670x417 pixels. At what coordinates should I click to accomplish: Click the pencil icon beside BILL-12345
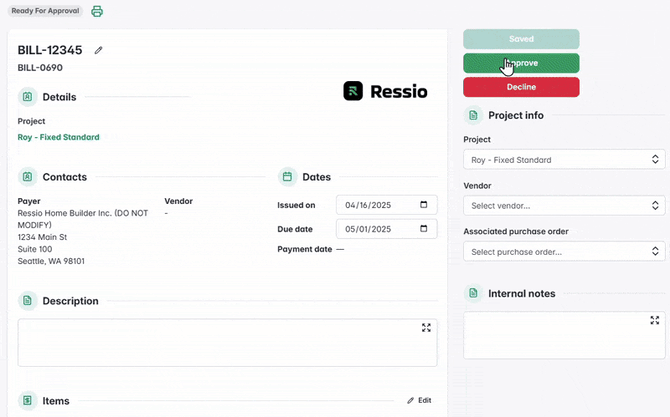pyautogui.click(x=98, y=50)
